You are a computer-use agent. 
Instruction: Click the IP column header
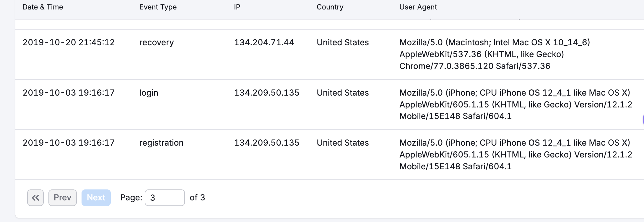pos(237,7)
